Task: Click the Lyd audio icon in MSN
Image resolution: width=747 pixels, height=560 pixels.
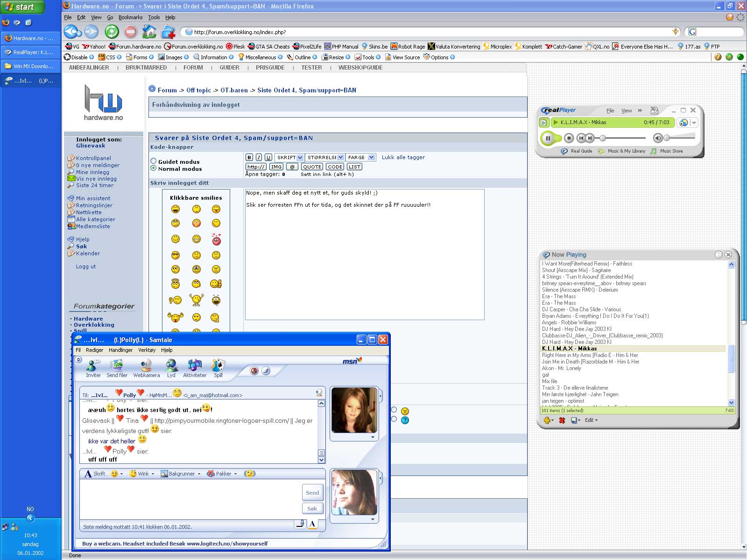Action: pos(171,368)
